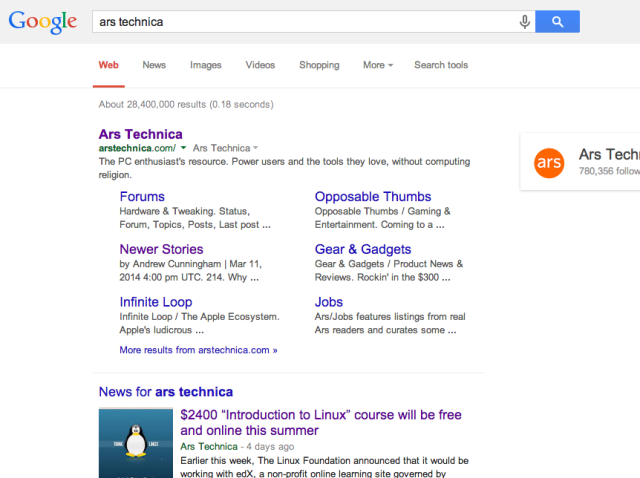640x478 pixels.
Task: Switch to the Images tab
Action: (206, 65)
